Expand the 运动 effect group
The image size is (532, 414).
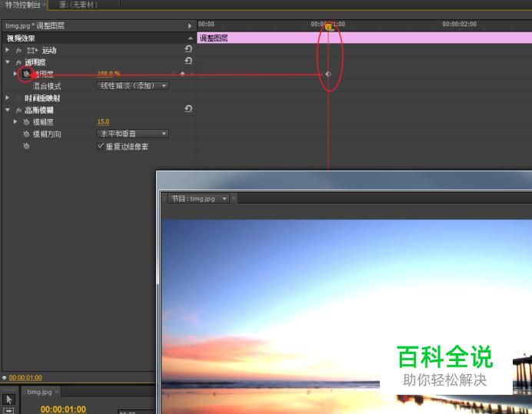pos(7,50)
